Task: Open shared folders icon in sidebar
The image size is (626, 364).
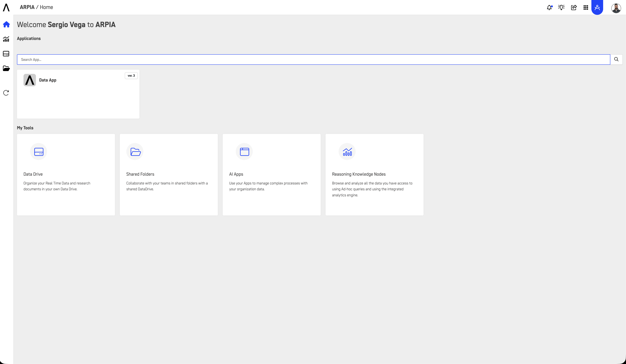Action: [6, 68]
